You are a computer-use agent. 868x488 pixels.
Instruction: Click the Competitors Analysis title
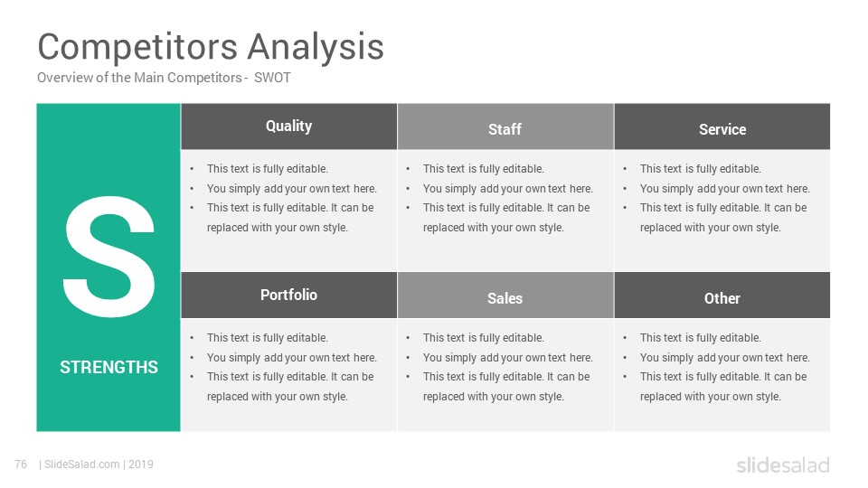click(x=211, y=46)
